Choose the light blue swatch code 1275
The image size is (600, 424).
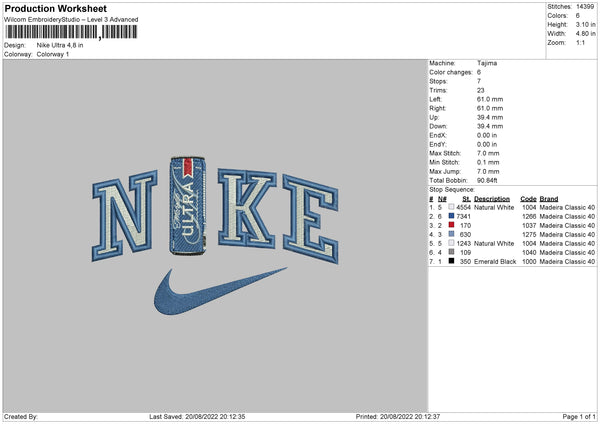[x=452, y=234]
